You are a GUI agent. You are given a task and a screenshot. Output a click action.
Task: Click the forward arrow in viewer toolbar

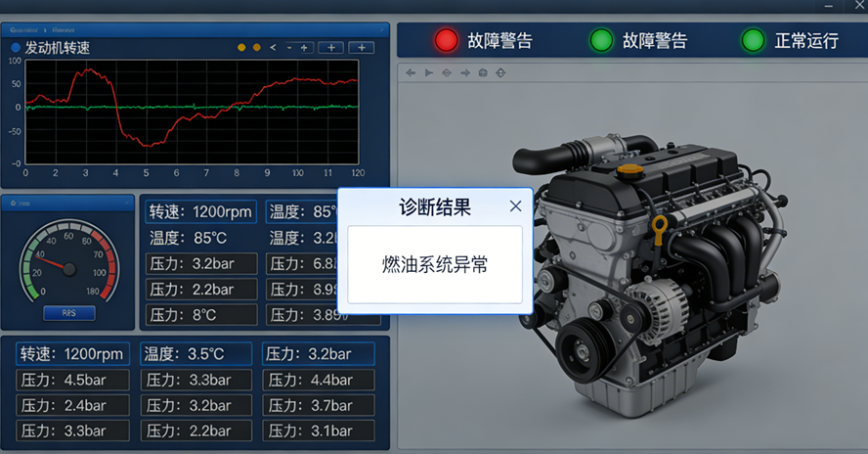click(x=465, y=72)
